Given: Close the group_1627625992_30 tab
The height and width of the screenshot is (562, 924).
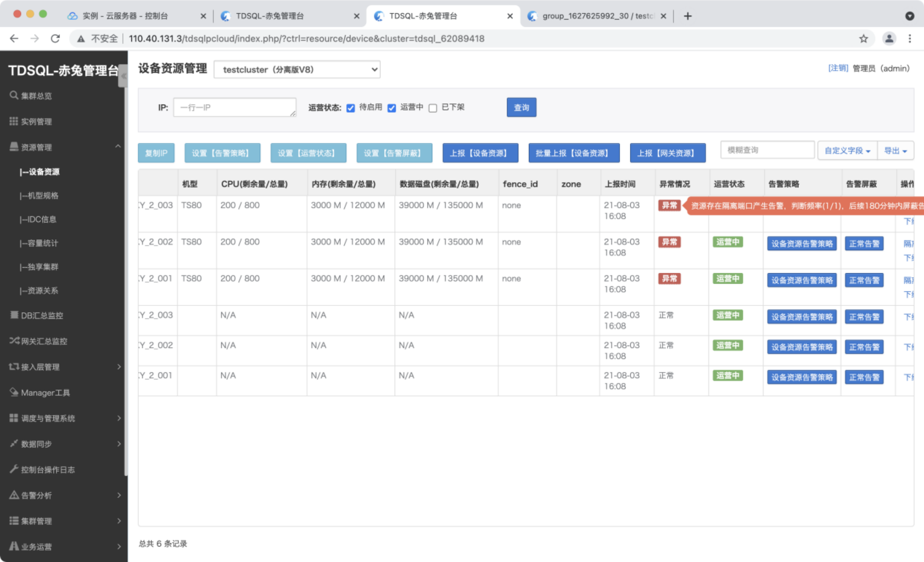Looking at the screenshot, I should [x=663, y=16].
